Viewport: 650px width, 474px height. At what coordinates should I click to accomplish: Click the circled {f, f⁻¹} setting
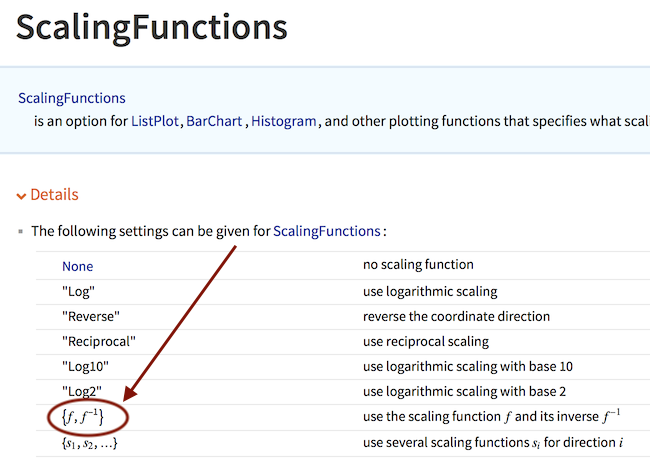pos(83,416)
